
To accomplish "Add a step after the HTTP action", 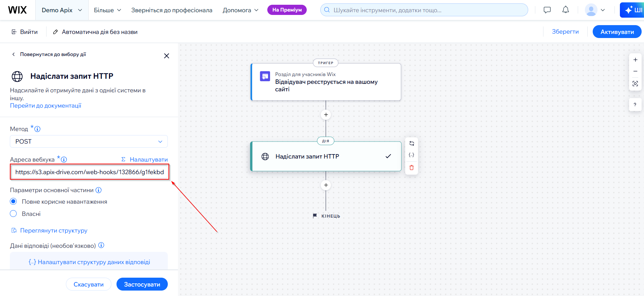I will click(x=326, y=185).
